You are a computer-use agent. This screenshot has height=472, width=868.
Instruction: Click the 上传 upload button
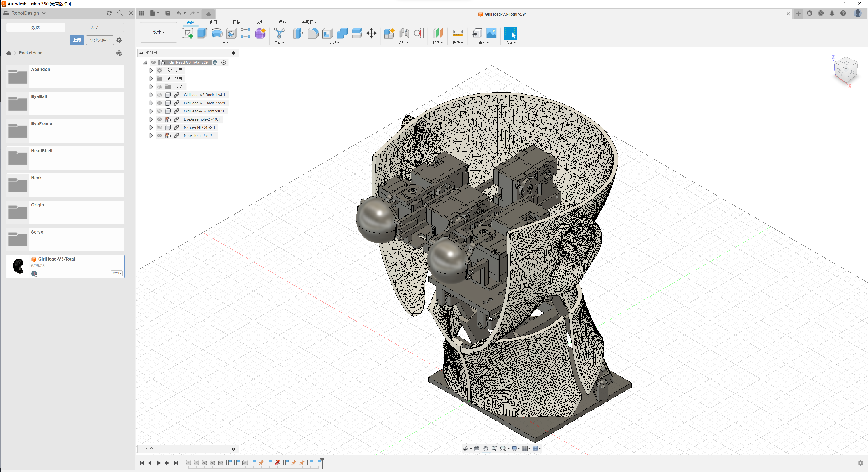77,40
